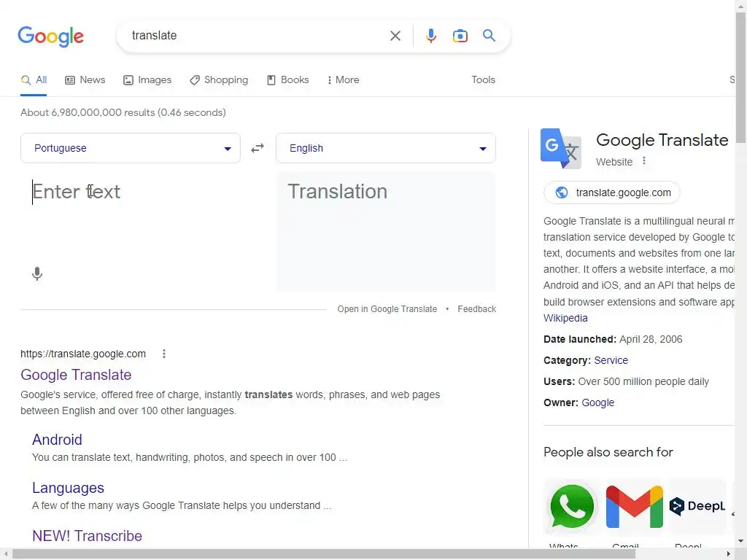The height and width of the screenshot is (560, 747).
Task: Click globe icon of translate.google.com chip
Action: tap(562, 192)
